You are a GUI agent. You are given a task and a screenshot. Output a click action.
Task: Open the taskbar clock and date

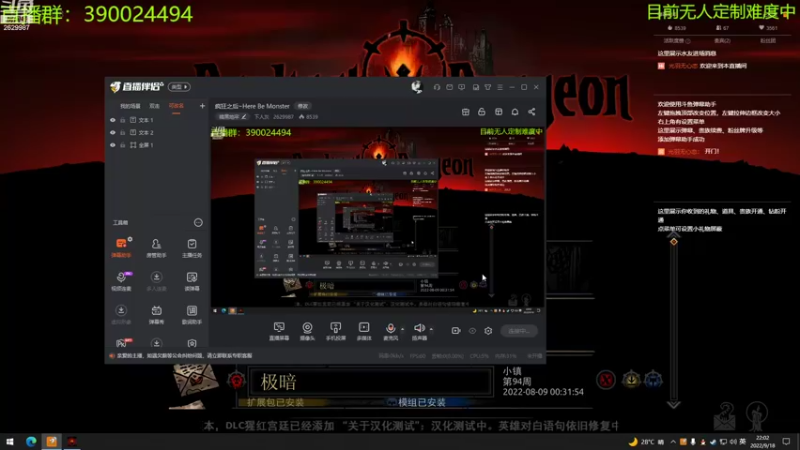point(762,441)
